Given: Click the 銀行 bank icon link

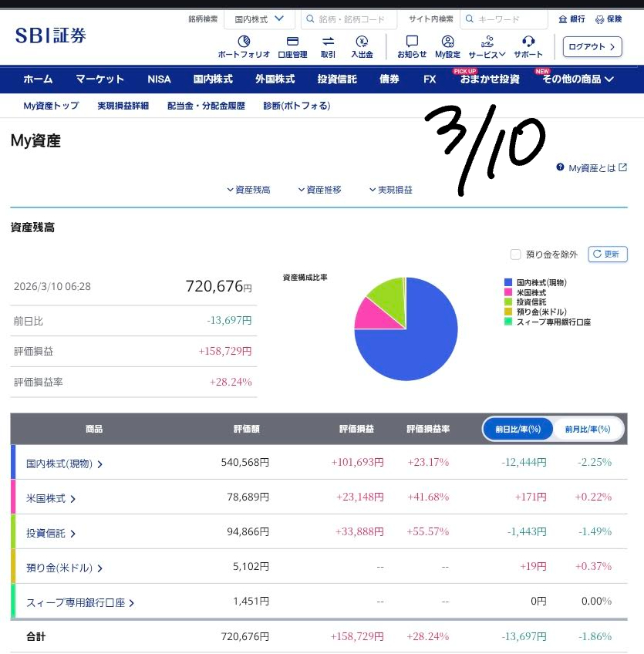Looking at the screenshot, I should (572, 19).
